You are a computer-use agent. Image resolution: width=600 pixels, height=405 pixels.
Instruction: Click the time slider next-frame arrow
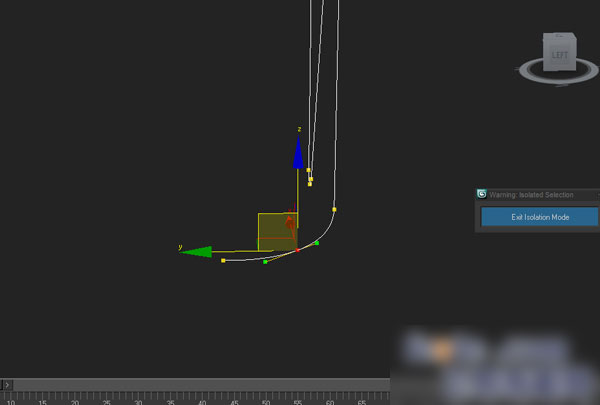[x=7, y=385]
